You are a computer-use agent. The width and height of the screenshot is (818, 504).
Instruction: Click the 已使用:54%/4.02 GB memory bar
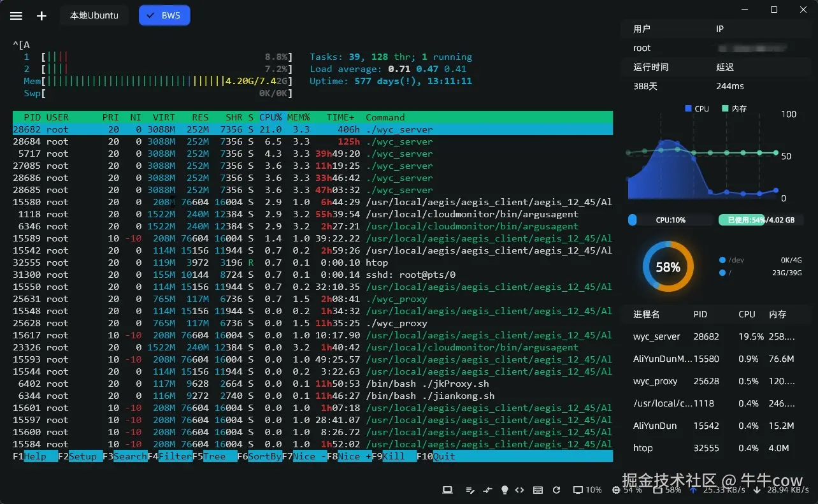[x=761, y=220]
